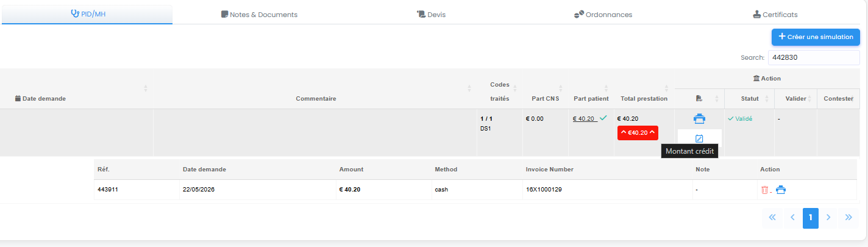Click the green checkmark beside Part patient amount

(603, 118)
